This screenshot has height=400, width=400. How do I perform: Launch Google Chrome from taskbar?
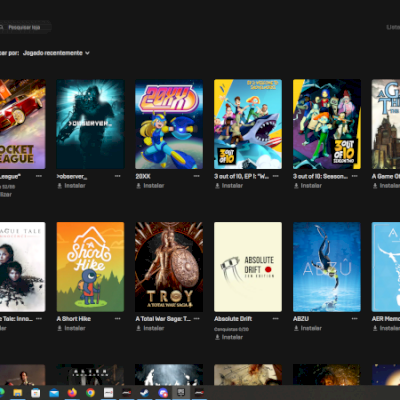[x=90, y=393]
